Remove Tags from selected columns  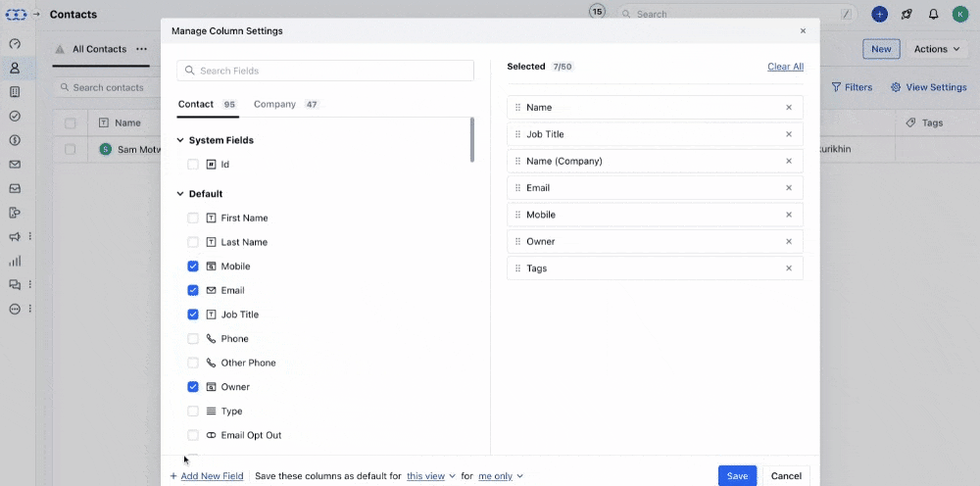(789, 268)
